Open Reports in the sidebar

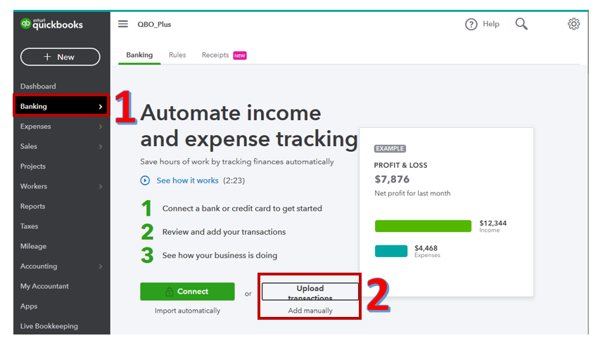point(32,207)
